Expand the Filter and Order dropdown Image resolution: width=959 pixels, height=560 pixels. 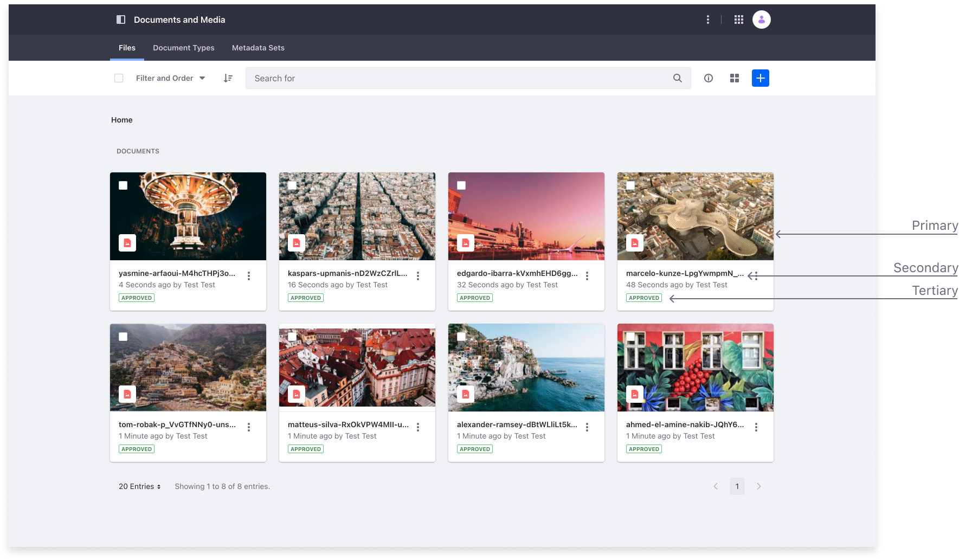pyautogui.click(x=170, y=78)
